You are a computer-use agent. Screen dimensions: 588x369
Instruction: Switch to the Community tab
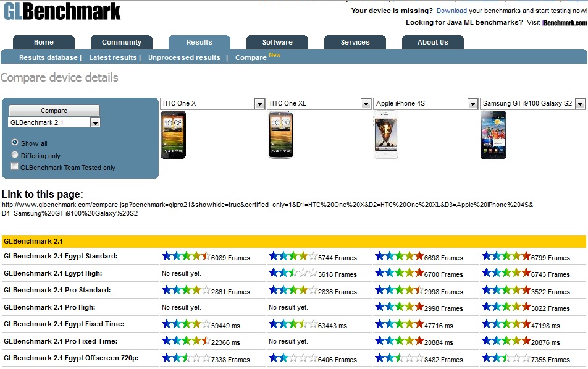tap(122, 42)
